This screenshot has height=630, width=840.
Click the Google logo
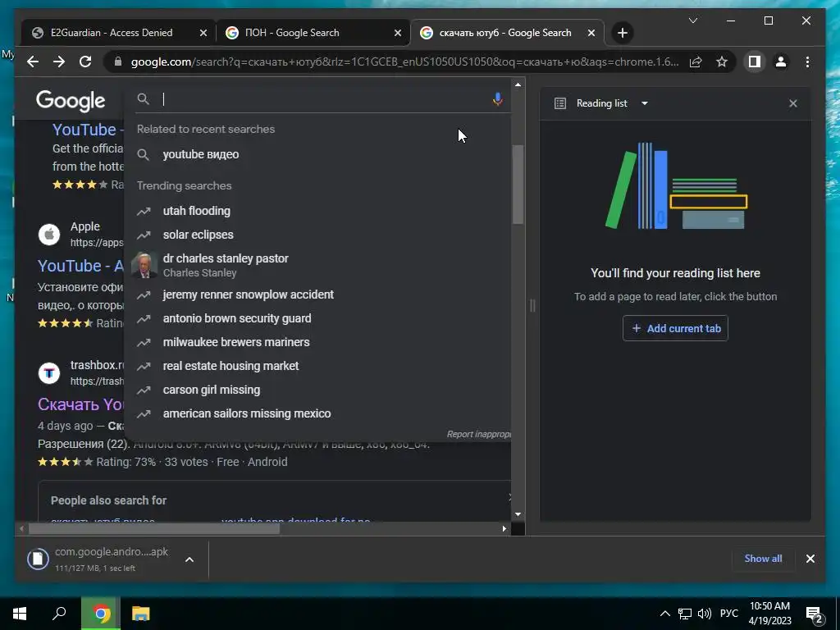tap(71, 100)
